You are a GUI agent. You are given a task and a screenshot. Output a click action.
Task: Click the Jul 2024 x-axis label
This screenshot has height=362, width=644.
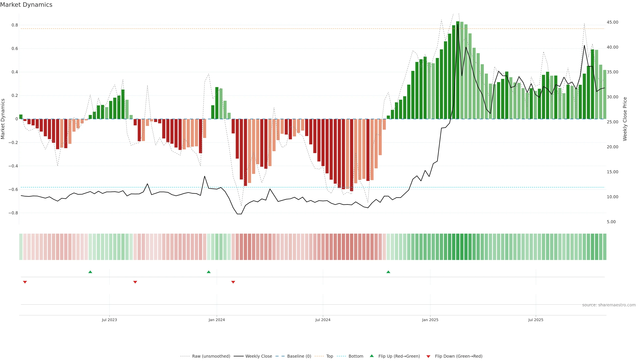point(323,320)
